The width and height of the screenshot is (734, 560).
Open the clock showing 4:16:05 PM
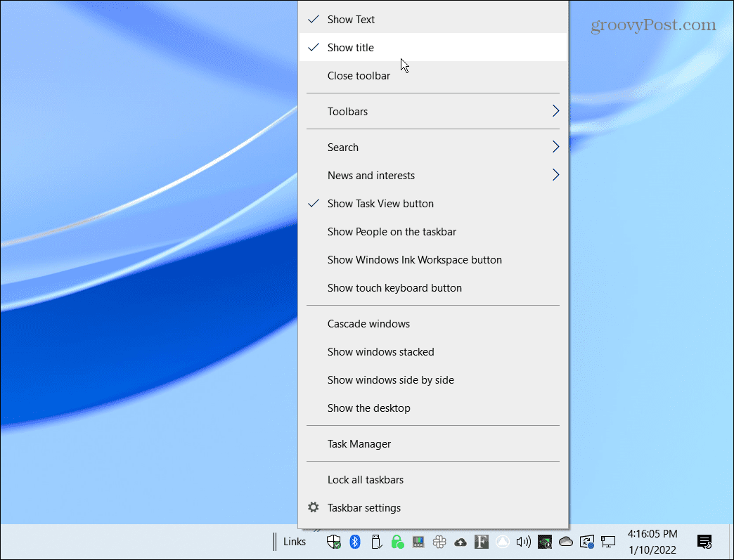[x=652, y=533]
